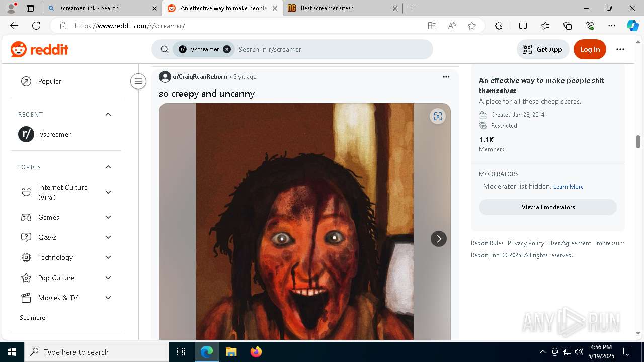
Task: Open the post titled so creepy and uncanny
Action: (207, 94)
